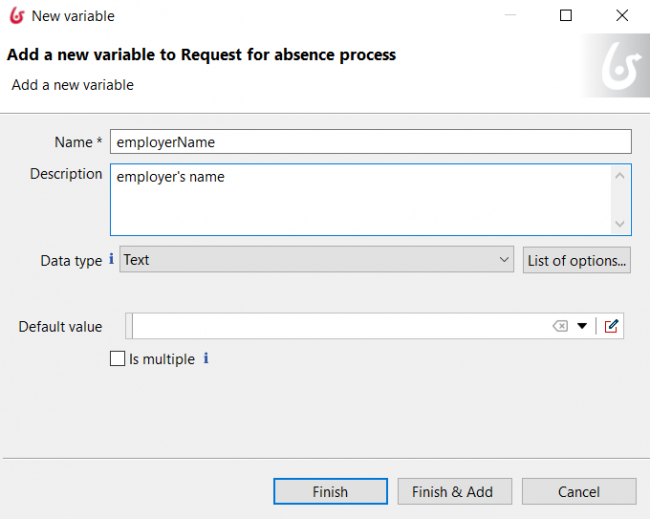Enable the Is multiple checkbox
The width and height of the screenshot is (650, 519).
(x=117, y=359)
